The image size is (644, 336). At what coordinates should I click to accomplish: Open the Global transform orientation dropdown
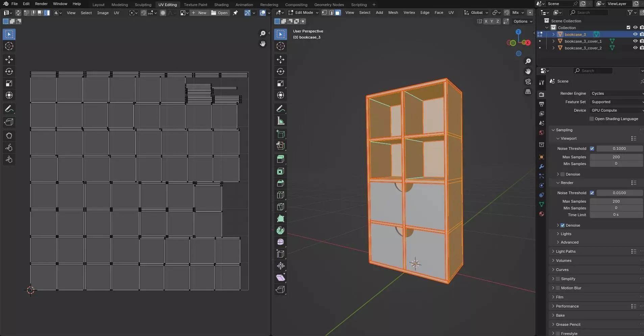tap(476, 13)
